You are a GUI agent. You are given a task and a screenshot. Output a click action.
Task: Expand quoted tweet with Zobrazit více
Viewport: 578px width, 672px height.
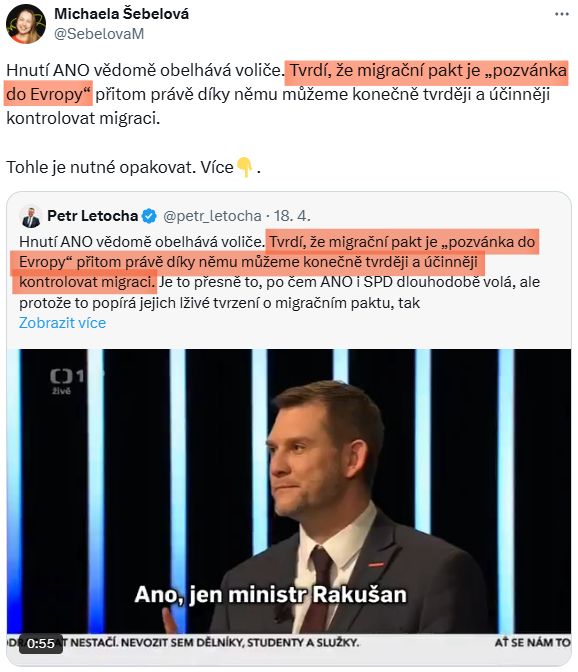pyautogui.click(x=62, y=323)
